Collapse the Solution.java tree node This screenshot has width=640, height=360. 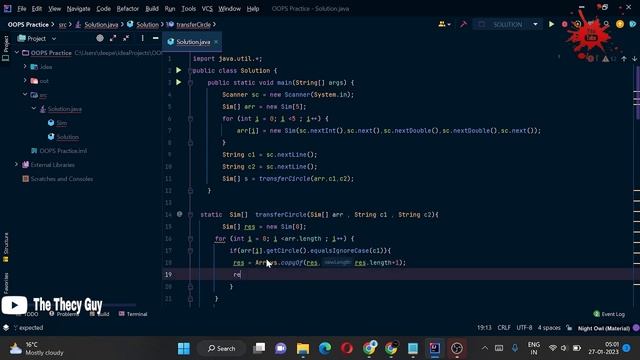tap(34, 109)
